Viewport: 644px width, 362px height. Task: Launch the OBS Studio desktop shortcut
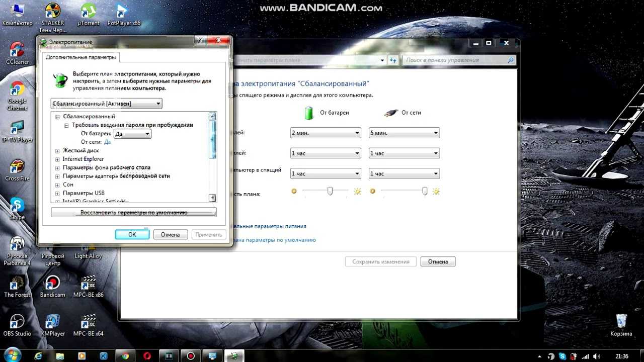coord(17,325)
